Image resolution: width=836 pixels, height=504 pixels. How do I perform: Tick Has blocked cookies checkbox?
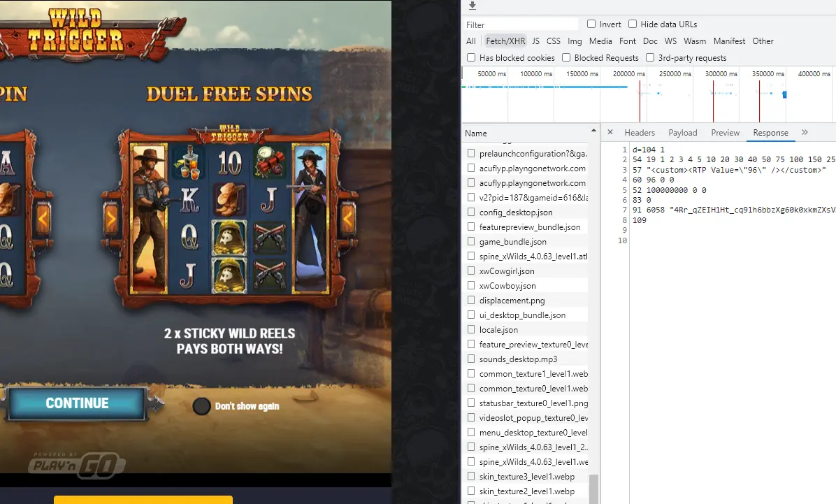471,57
